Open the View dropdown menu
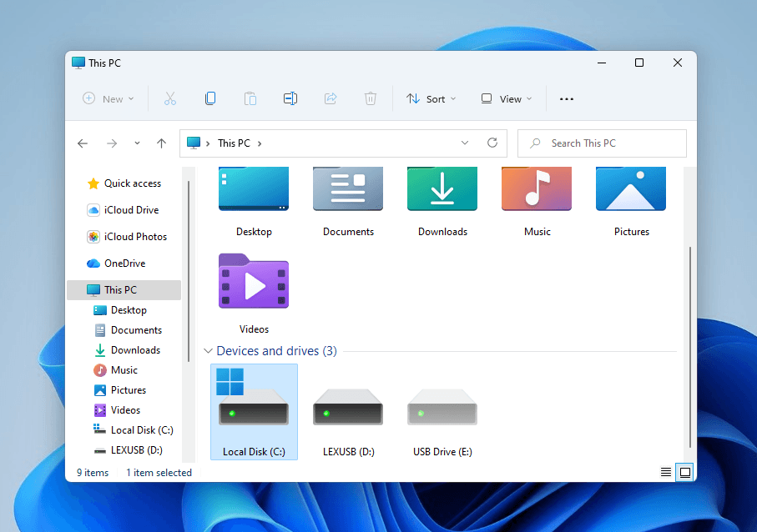The width and height of the screenshot is (757, 532). pos(507,99)
